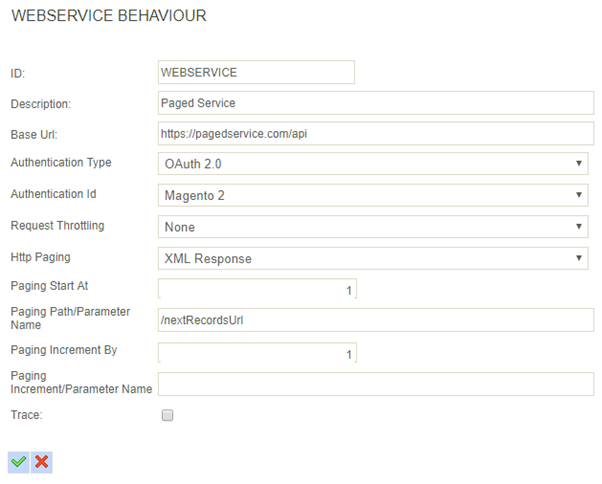This screenshot has width=602, height=484.
Task: Click the red X cancel icon
Action: 41,461
